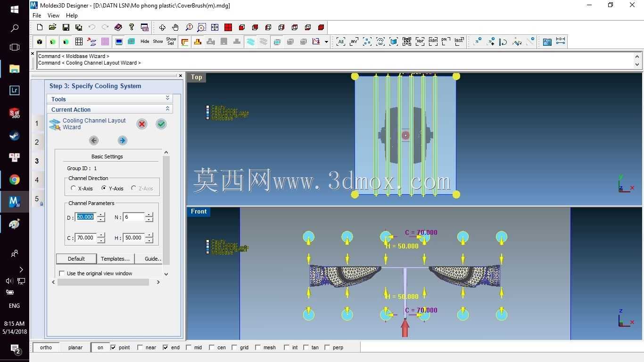Enable the mid snap checkbox
Screen dimensions: 644x362
[x=189, y=347]
